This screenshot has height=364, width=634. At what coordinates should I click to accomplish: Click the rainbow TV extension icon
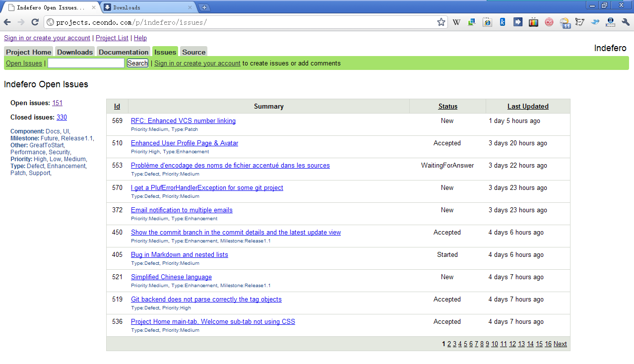(x=533, y=22)
